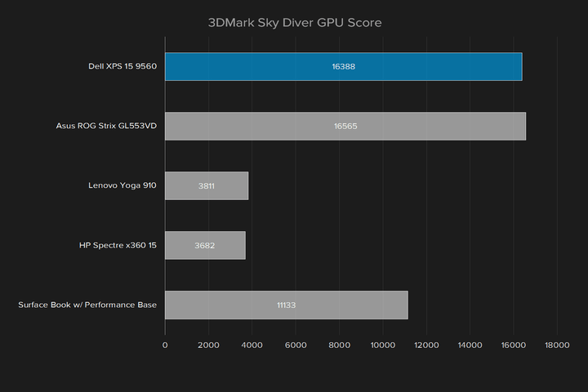Click the 3682 score value

[205, 246]
